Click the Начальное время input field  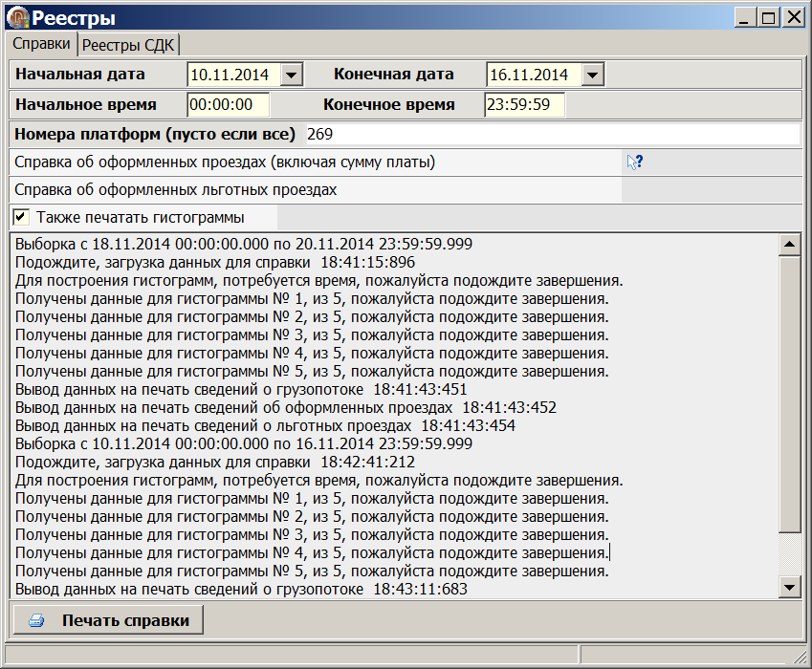click(x=228, y=104)
